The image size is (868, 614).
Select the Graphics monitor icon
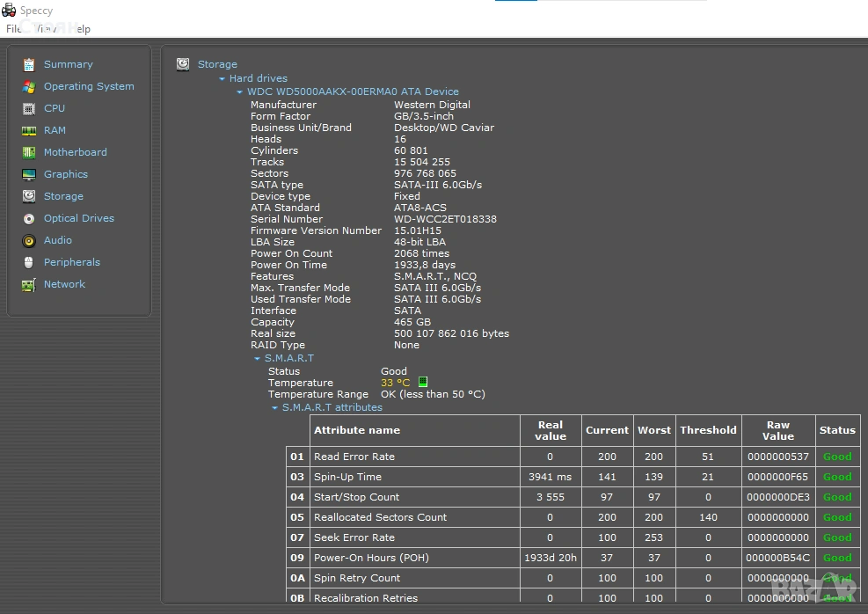point(29,174)
